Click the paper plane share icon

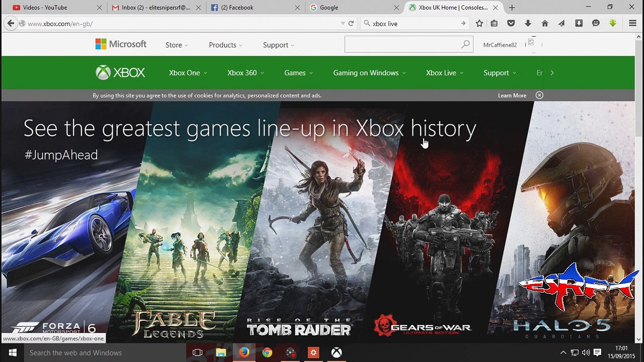[x=561, y=23]
